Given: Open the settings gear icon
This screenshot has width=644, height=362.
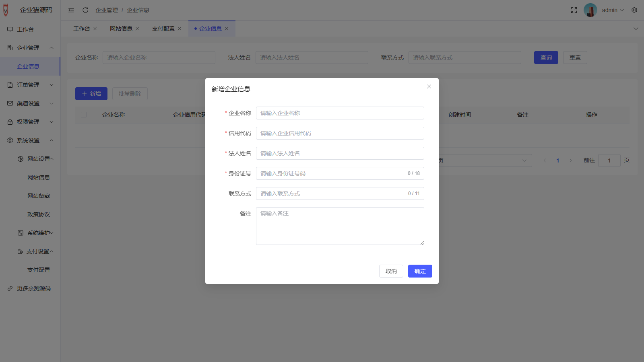Looking at the screenshot, I should (634, 10).
